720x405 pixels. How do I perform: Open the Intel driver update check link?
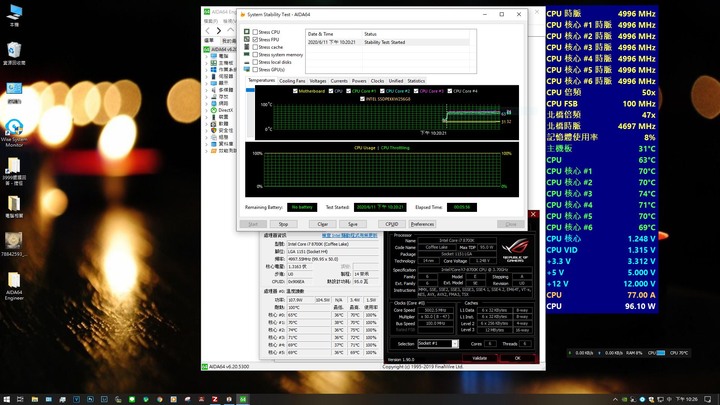(349, 236)
